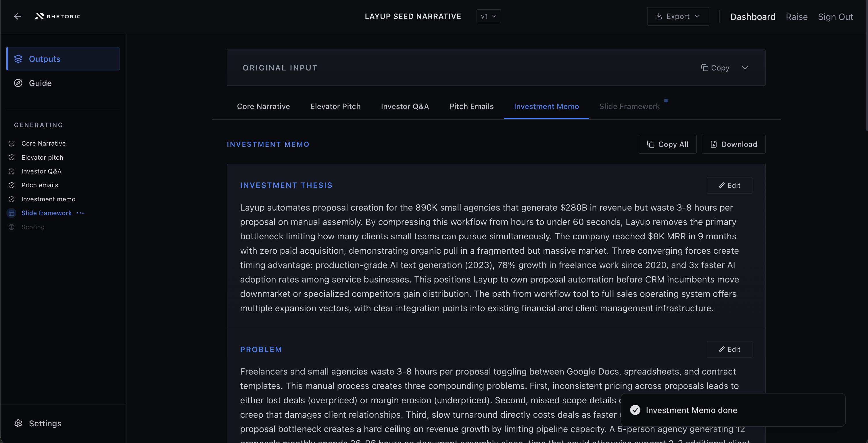
Task: Click the Download file icon
Action: coord(713,144)
